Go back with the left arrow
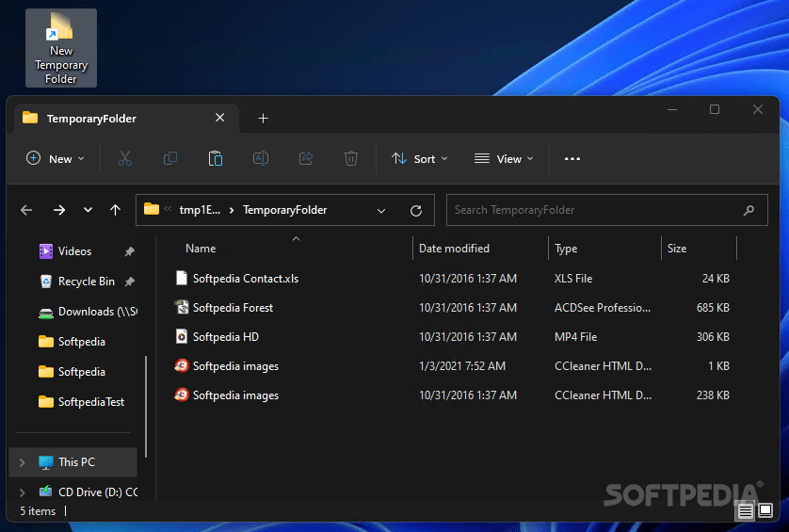 click(x=26, y=210)
